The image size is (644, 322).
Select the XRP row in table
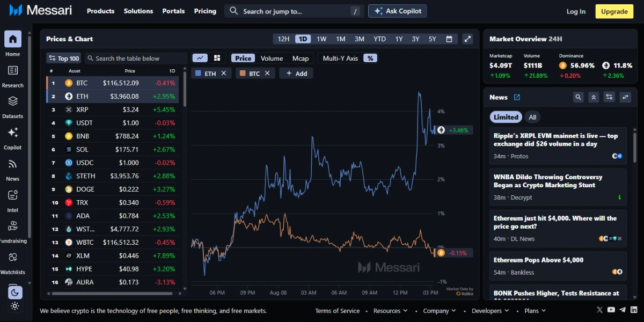pos(113,109)
